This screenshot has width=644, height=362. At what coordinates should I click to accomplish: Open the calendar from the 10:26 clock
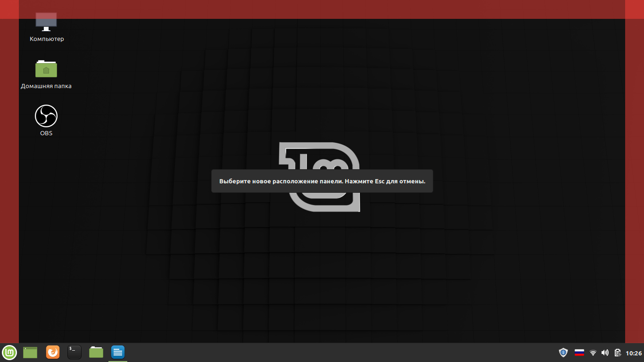click(634, 353)
